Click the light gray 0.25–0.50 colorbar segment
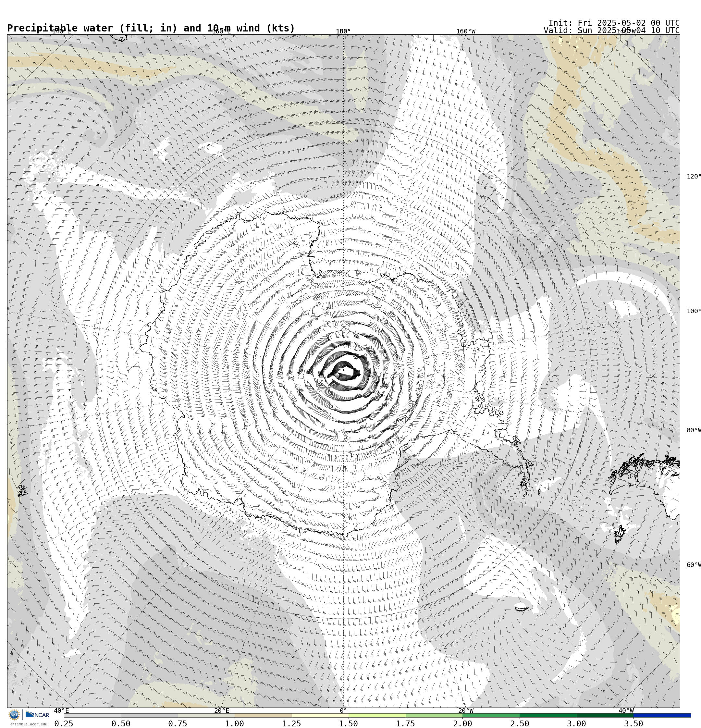The image size is (701, 728). 92,715
